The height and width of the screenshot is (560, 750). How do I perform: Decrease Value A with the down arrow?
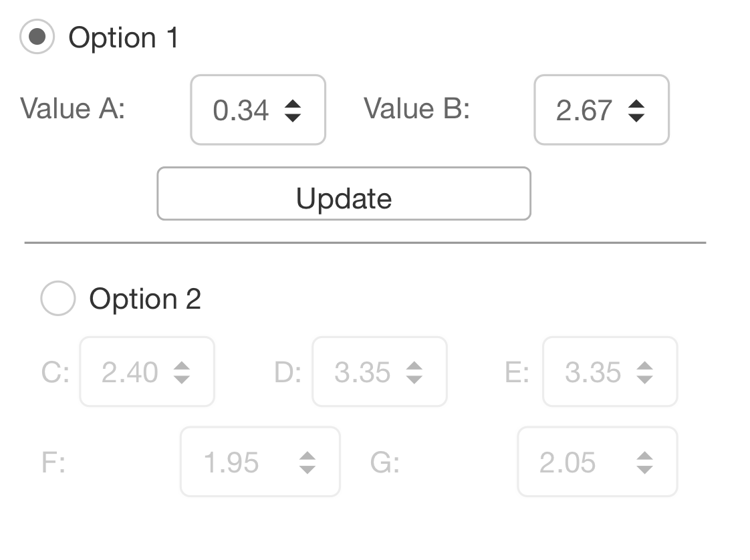click(x=293, y=117)
